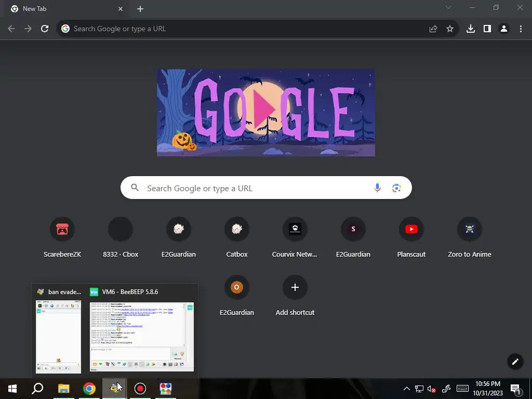Open the Zoro to Anime shortcut
The height and width of the screenshot is (399, 532).
(470, 238)
